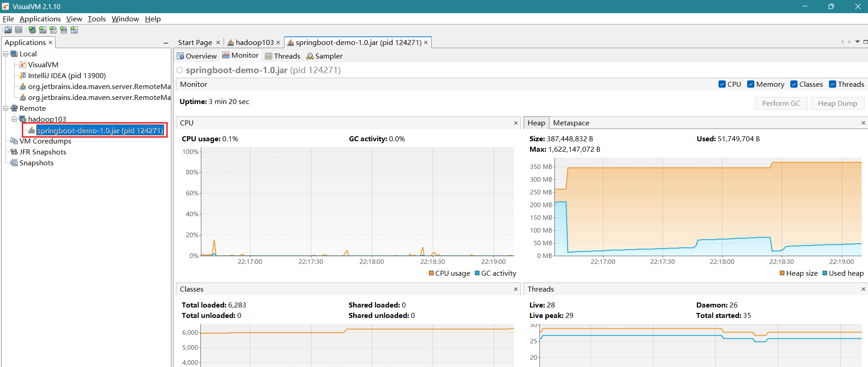
Task: Click the Add JMX Connection toolbar icon
Action: [x=43, y=30]
